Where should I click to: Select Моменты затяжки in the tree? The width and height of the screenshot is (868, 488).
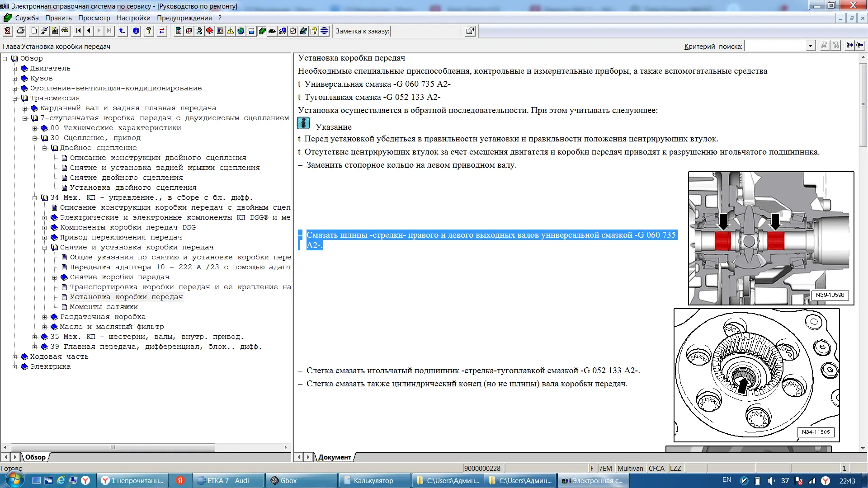pyautogui.click(x=104, y=307)
